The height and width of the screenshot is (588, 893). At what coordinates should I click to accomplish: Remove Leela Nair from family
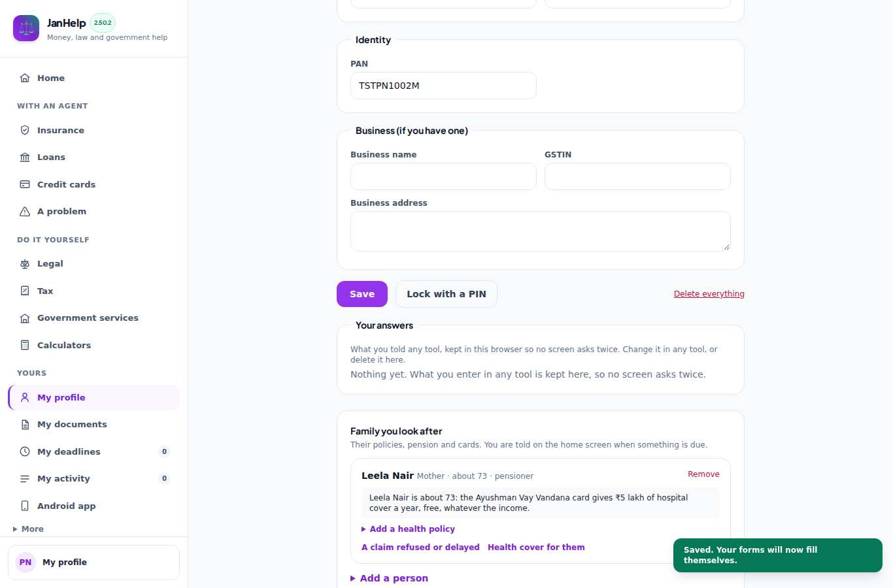(703, 474)
